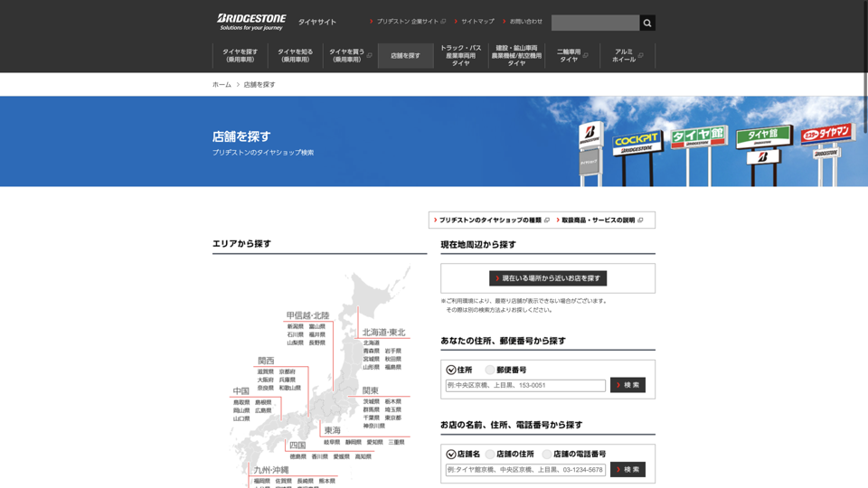Image resolution: width=868 pixels, height=488 pixels.
Task: Click the ミスタータイヤマン sign in banner
Action: point(827,134)
